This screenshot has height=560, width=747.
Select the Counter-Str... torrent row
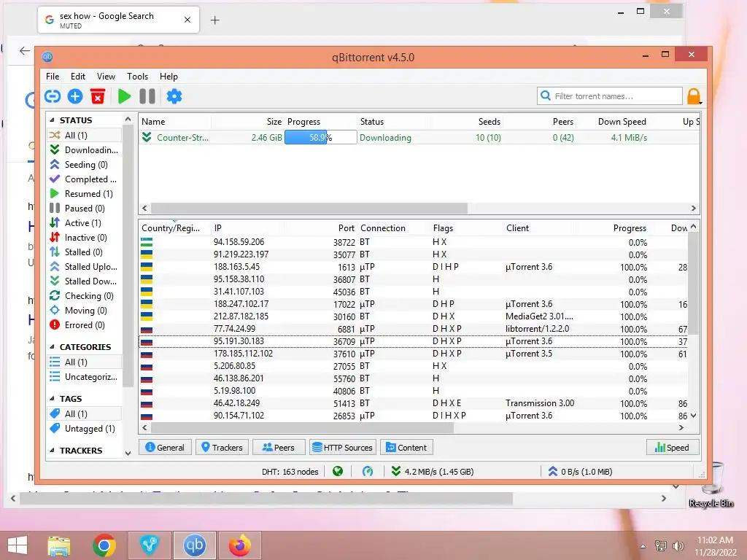pos(419,138)
